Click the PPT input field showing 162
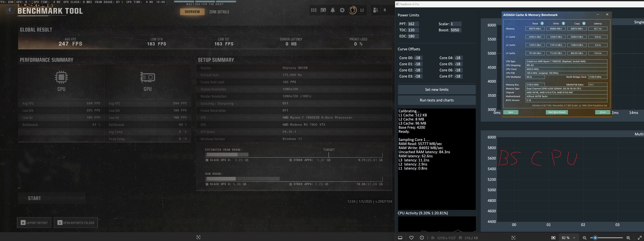Screen dimensions: 644x241 pyautogui.click(x=413, y=24)
